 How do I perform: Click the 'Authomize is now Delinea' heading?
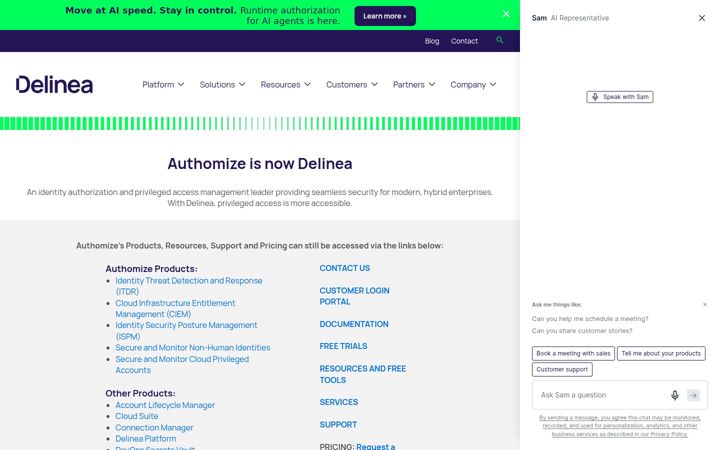tap(260, 164)
